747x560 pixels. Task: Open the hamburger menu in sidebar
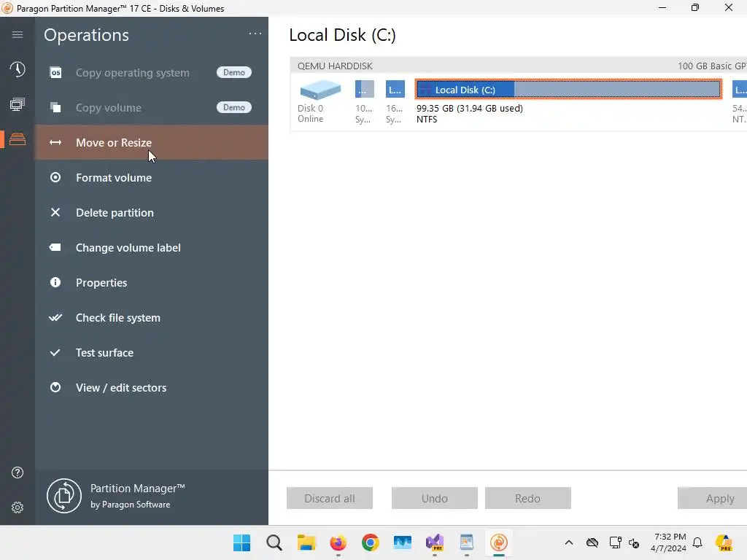point(18,34)
